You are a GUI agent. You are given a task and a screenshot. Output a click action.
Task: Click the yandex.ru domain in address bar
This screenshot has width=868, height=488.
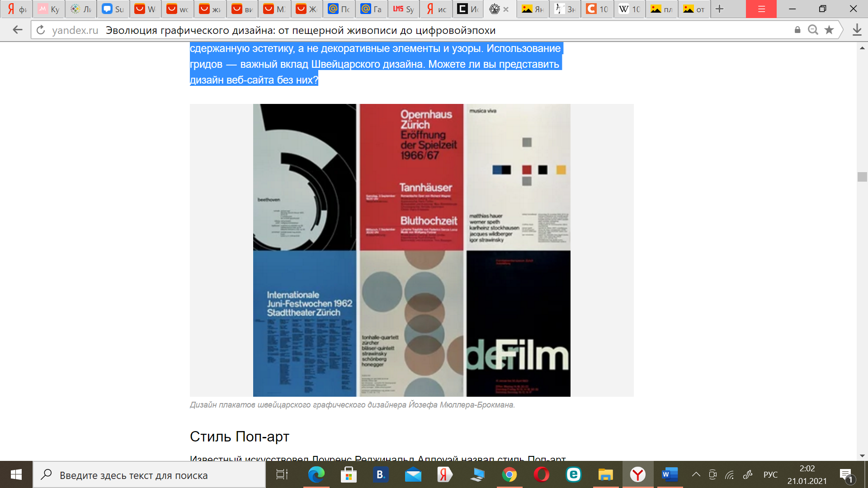75,30
